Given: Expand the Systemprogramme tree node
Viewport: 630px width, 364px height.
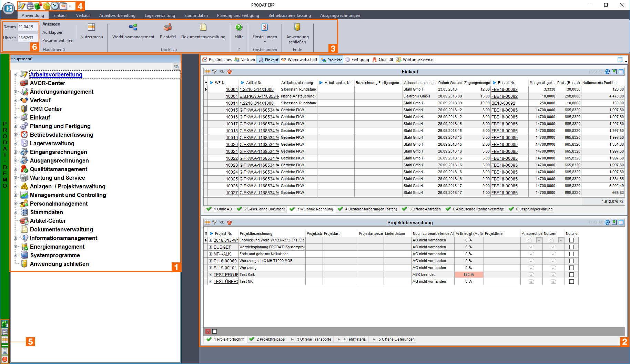Looking at the screenshot, I should point(15,256).
